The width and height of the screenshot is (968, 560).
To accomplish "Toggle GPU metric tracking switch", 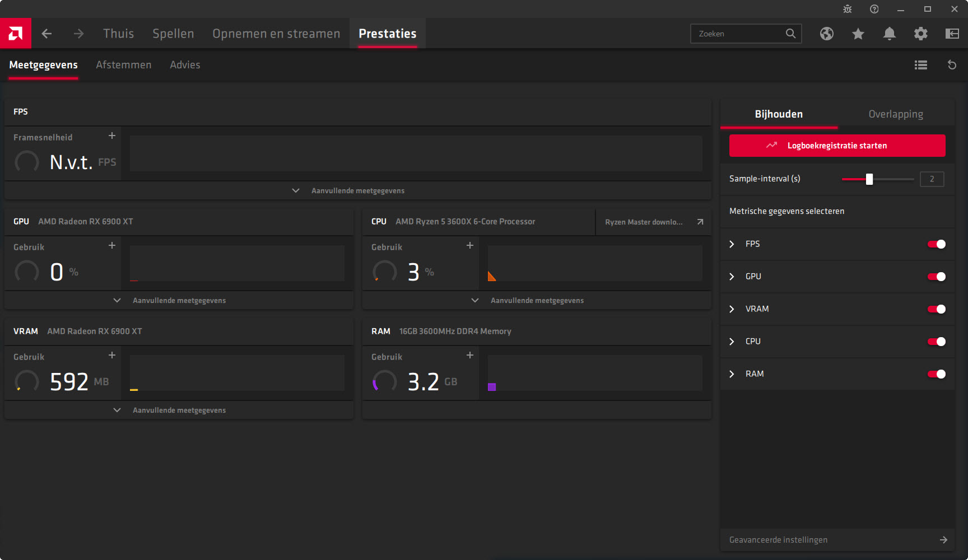I will pyautogui.click(x=936, y=277).
